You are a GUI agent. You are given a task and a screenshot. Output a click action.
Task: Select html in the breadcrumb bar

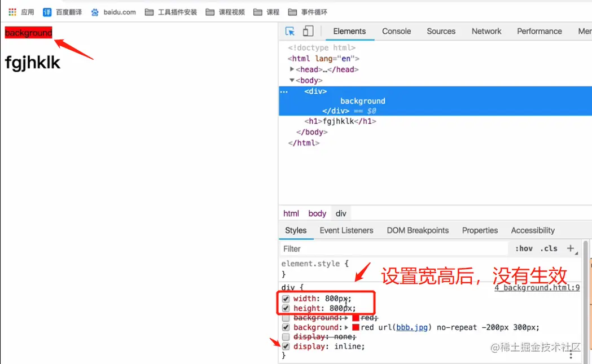tap(291, 213)
